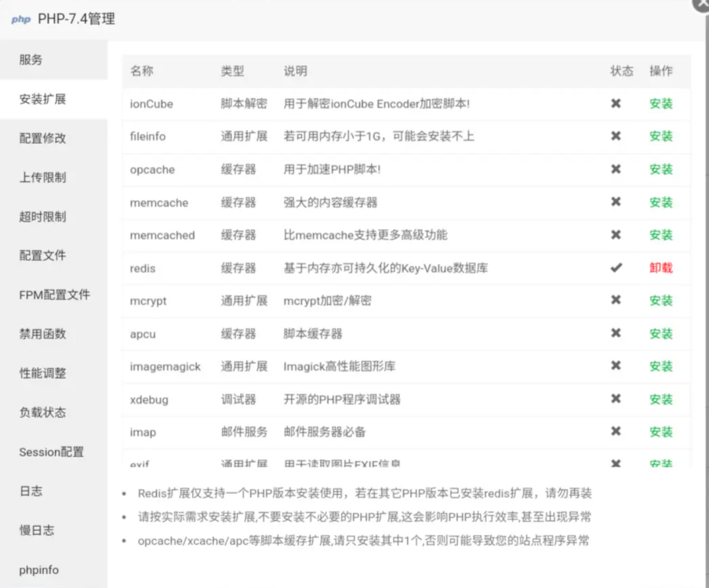Install the memcache extension
This screenshot has height=588, width=709.
(661, 203)
